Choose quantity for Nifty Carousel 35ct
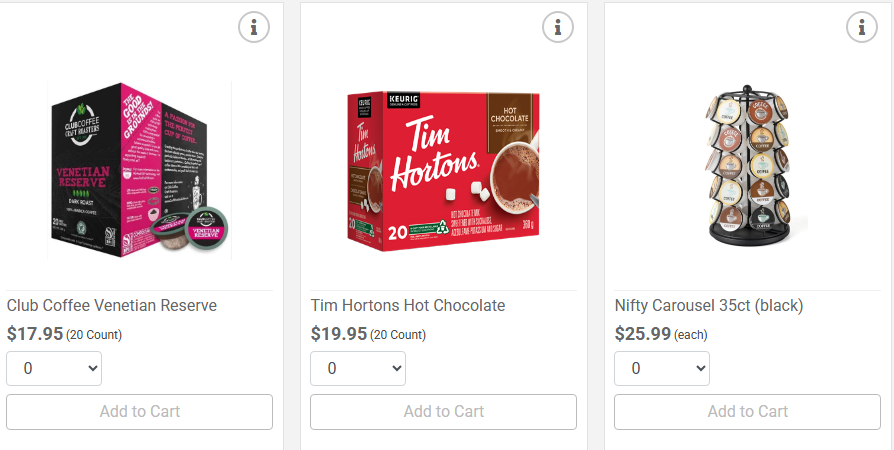Viewport: 894px width, 450px height. click(662, 368)
